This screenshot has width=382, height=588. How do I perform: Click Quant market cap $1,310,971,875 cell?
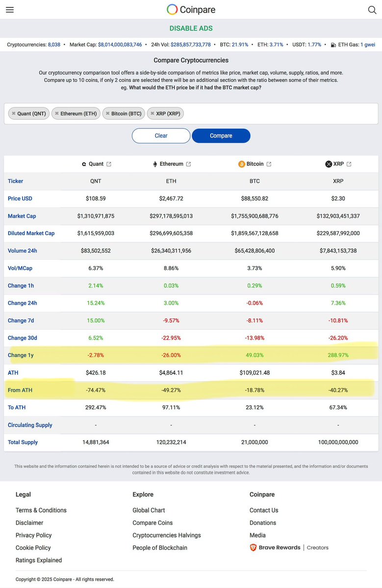point(96,216)
